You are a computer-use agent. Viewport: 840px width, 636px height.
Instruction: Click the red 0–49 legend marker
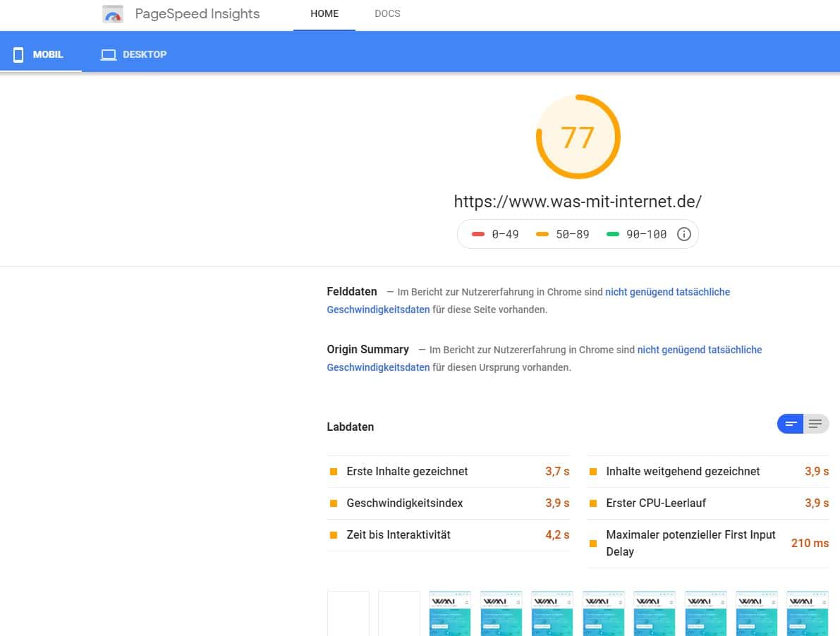[x=478, y=234]
